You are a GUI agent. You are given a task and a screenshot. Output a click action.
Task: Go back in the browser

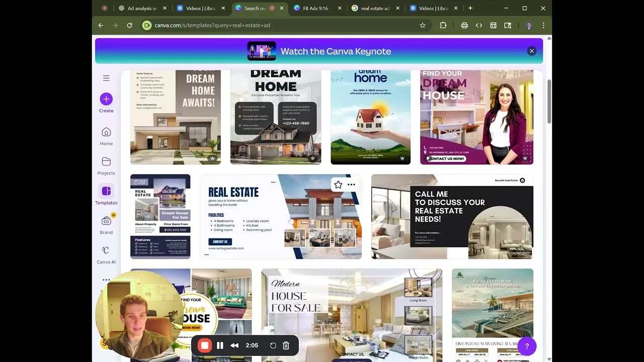click(101, 25)
